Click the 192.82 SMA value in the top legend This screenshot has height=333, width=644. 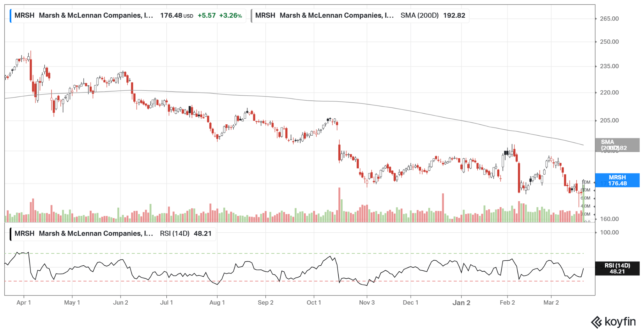pos(454,15)
